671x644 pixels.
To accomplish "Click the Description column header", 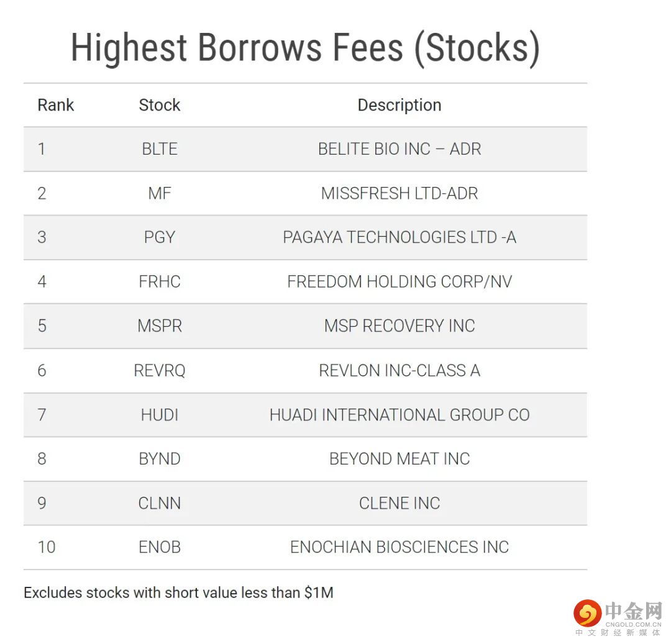I will [399, 105].
